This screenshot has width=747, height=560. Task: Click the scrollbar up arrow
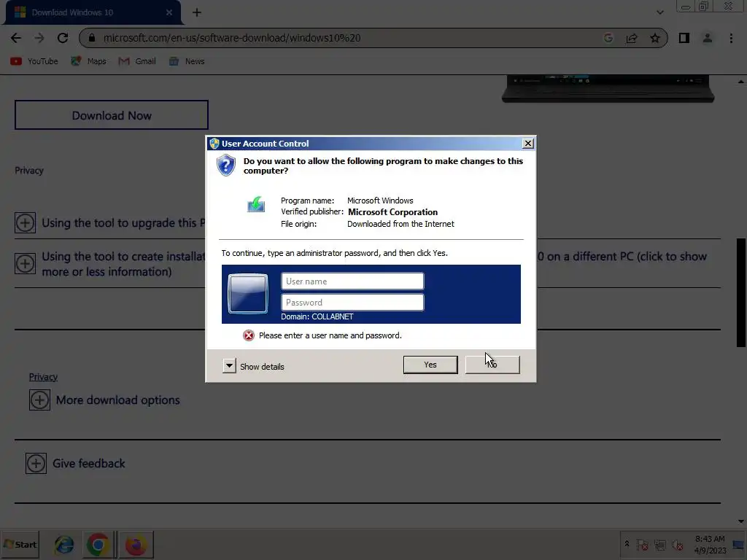click(x=741, y=82)
